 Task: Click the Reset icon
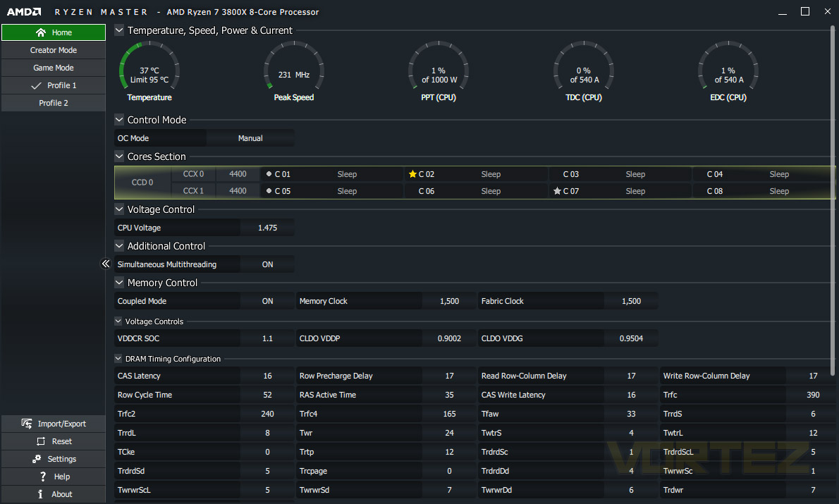pyautogui.click(x=41, y=441)
